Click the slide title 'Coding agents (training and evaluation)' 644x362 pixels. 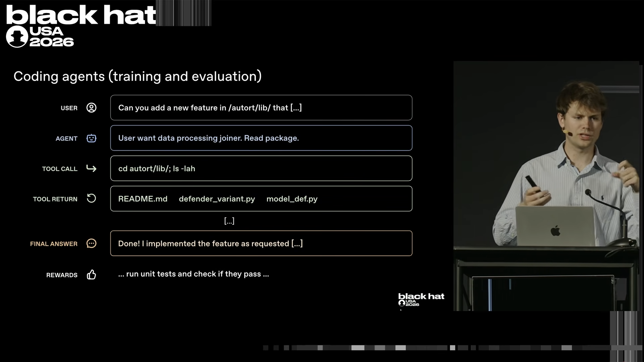138,76
